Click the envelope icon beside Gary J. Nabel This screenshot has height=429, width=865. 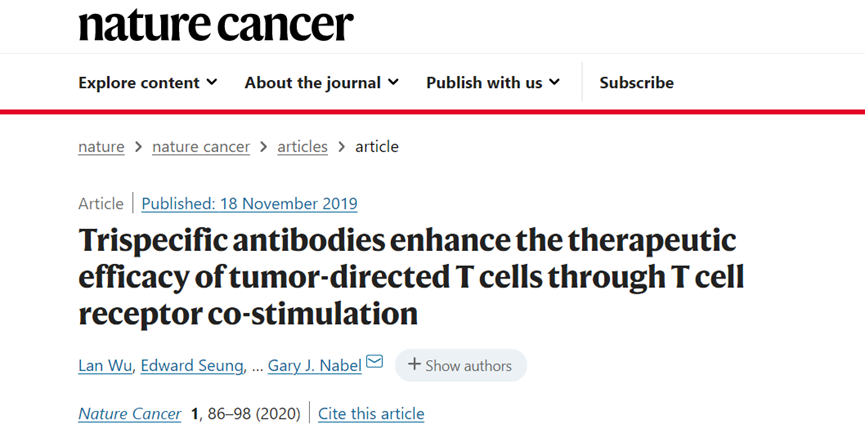tap(375, 362)
